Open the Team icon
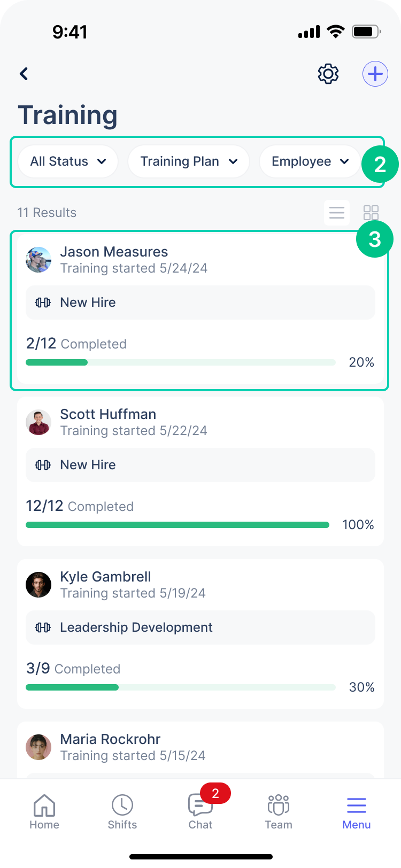 (x=279, y=811)
